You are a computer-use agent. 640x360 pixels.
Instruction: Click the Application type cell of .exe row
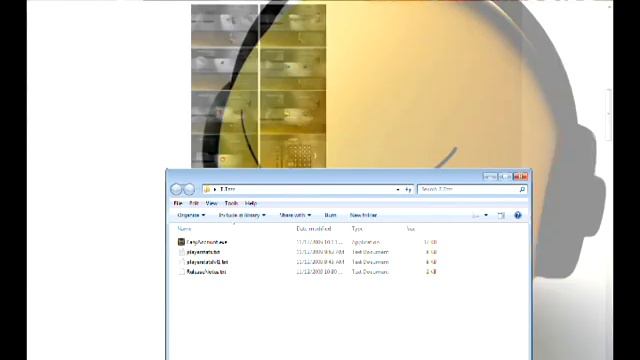pyautogui.click(x=366, y=242)
